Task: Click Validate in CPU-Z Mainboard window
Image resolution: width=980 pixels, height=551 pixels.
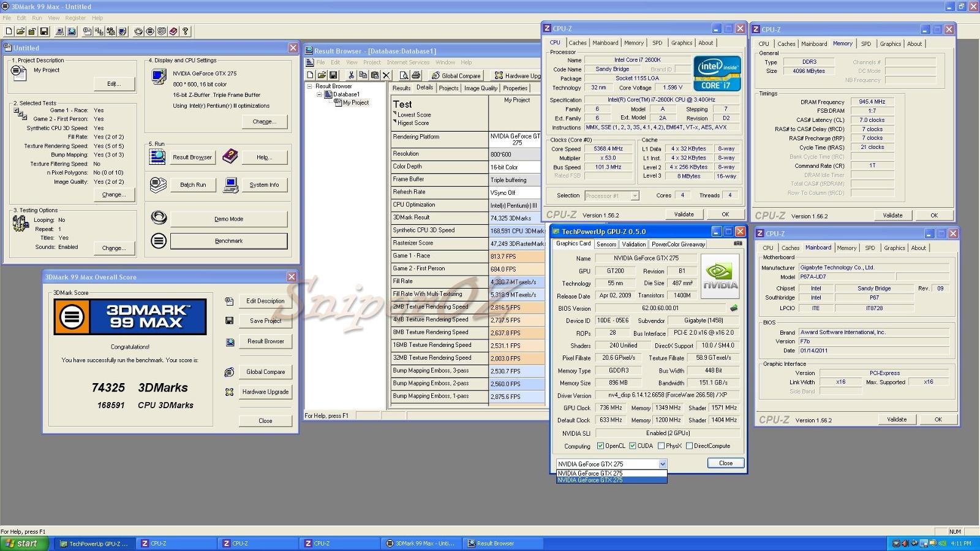Action: (x=897, y=419)
